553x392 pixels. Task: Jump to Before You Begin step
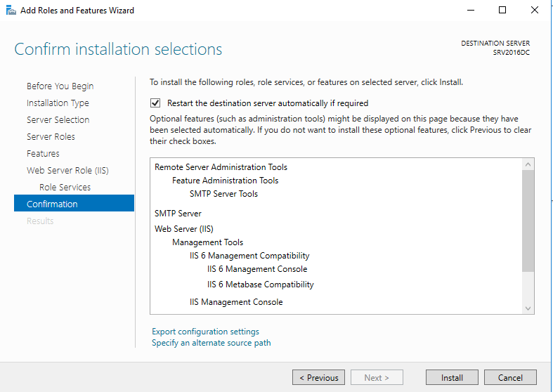tap(60, 86)
